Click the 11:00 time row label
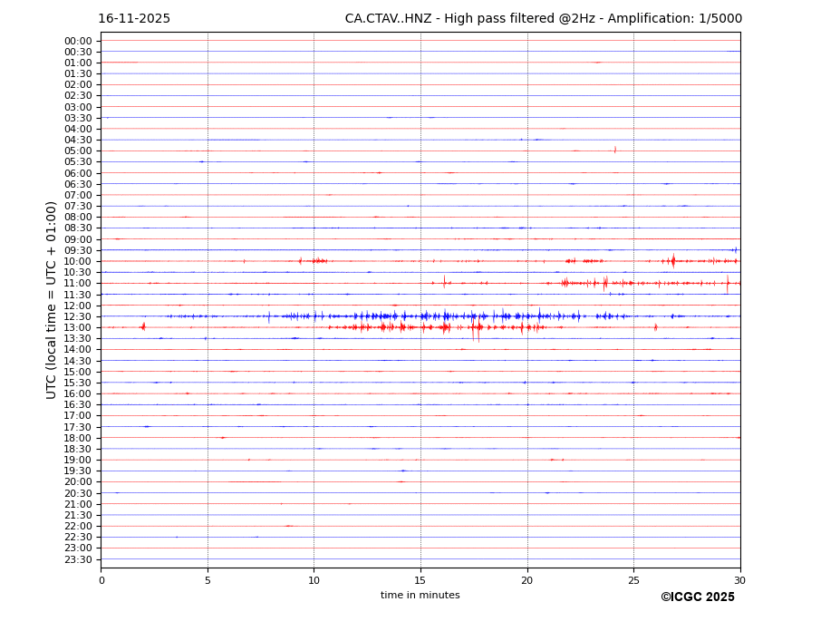Image resolution: width=840 pixels, height=631 pixels. (x=78, y=284)
